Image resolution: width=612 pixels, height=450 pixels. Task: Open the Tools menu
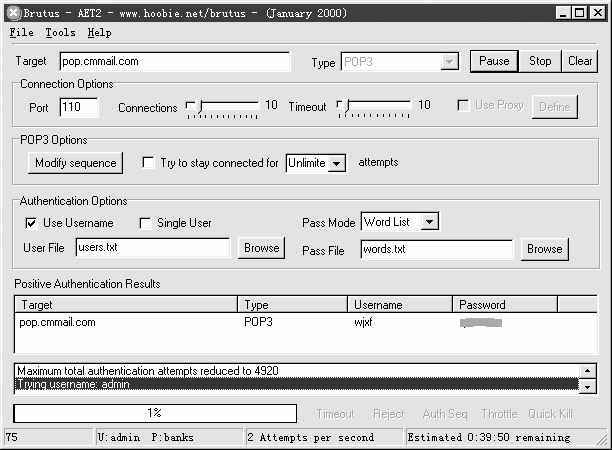60,33
